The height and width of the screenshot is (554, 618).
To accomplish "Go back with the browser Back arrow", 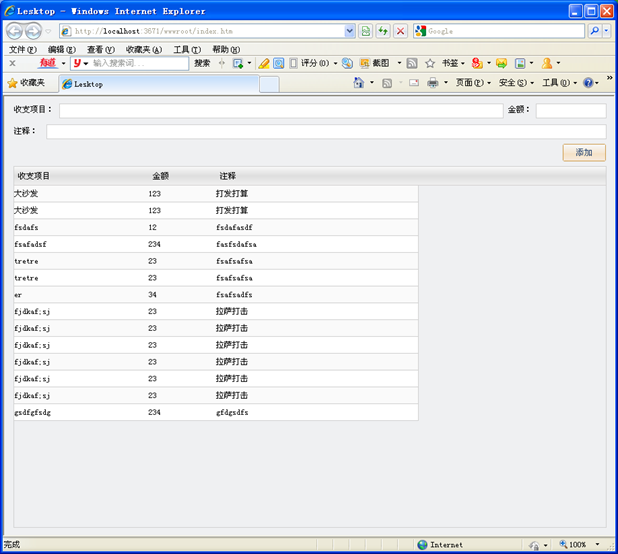I will click(14, 31).
